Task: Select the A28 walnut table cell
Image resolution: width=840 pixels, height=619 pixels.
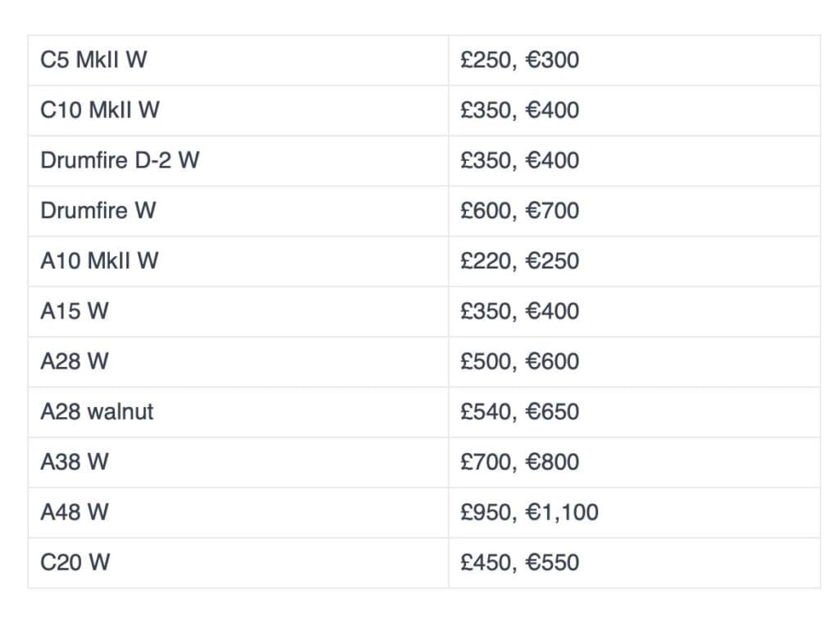Action: tap(97, 411)
